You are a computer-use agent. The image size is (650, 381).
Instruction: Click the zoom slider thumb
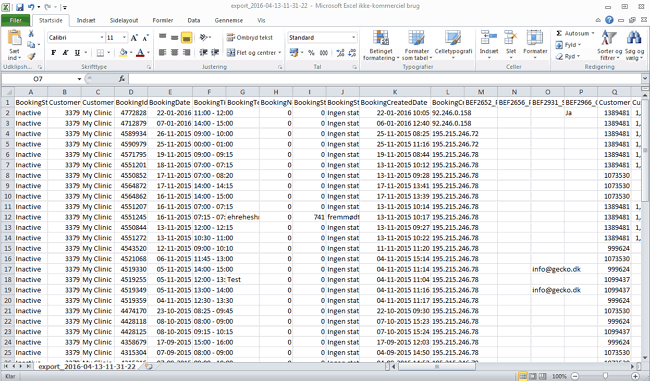pos(605,376)
